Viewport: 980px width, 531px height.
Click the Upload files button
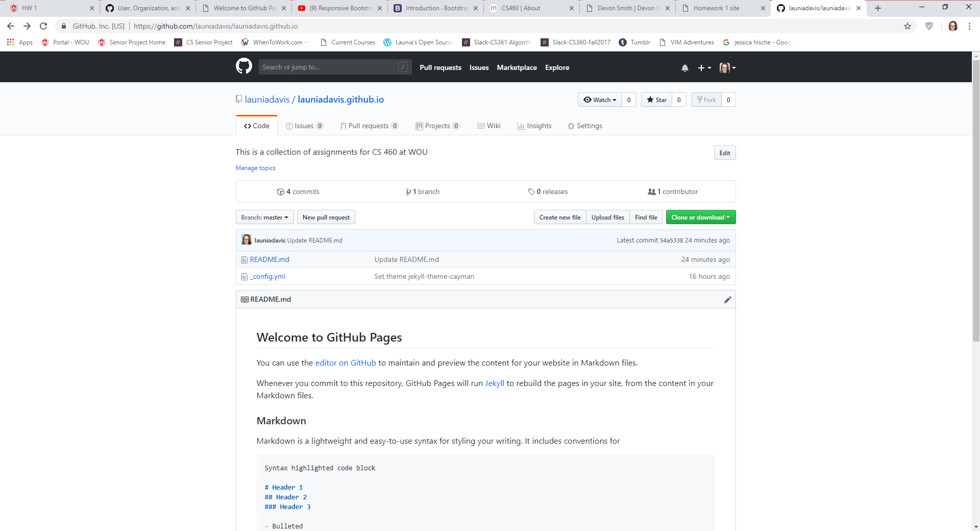[607, 218]
